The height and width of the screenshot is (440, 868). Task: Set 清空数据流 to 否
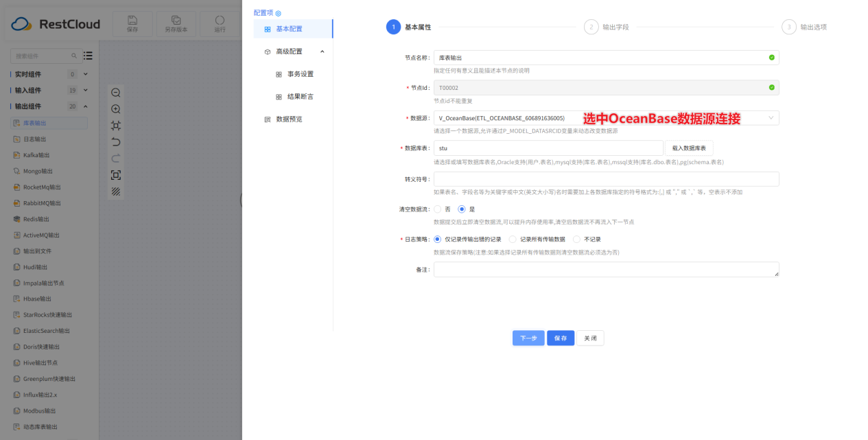438,209
